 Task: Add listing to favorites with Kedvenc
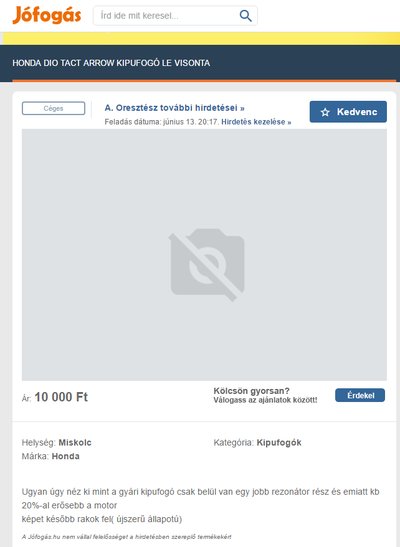click(x=348, y=112)
